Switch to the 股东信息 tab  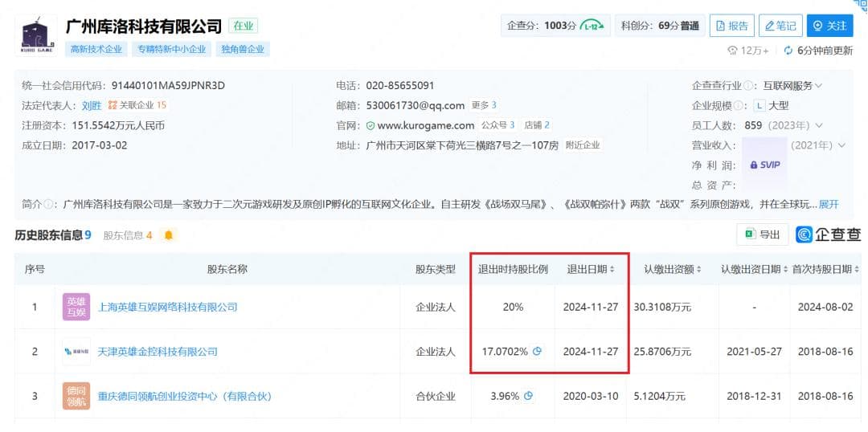tap(127, 235)
